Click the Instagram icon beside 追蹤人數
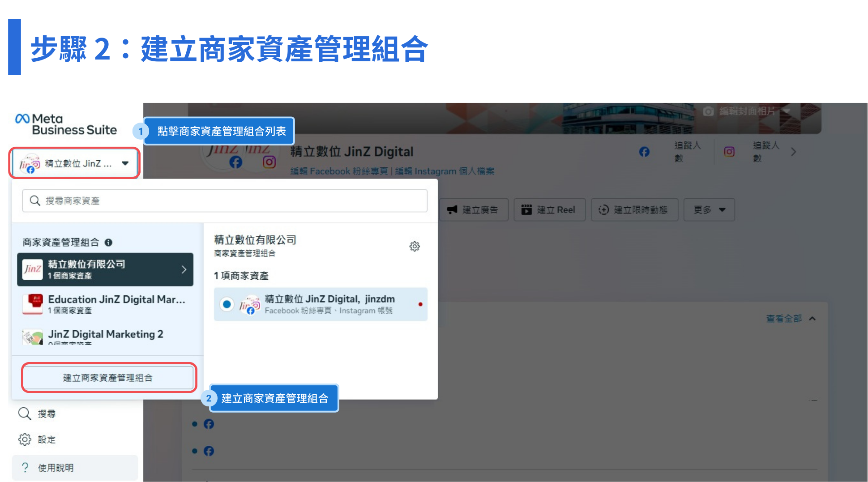The width and height of the screenshot is (868, 482). click(729, 152)
